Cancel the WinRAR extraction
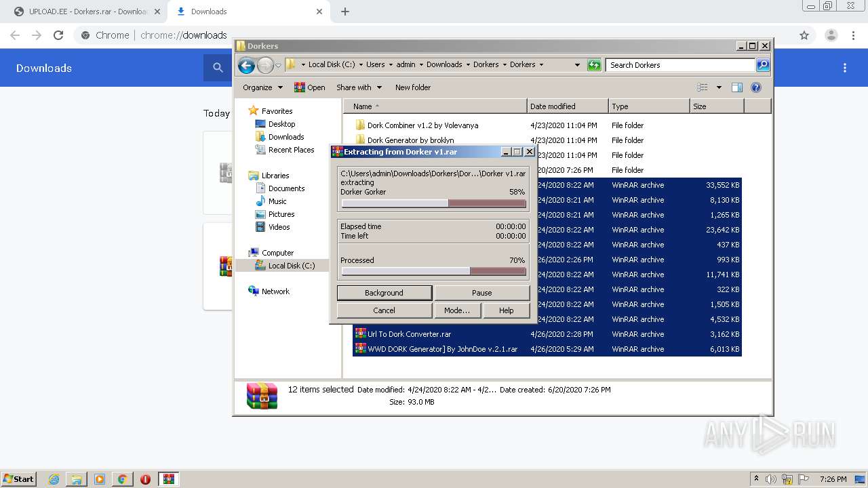Image resolution: width=868 pixels, height=488 pixels. [x=384, y=310]
